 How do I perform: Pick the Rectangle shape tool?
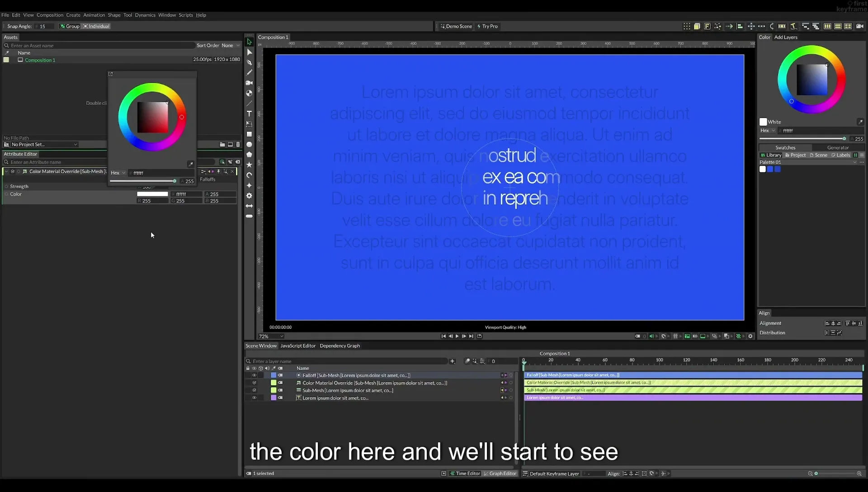coord(249,134)
